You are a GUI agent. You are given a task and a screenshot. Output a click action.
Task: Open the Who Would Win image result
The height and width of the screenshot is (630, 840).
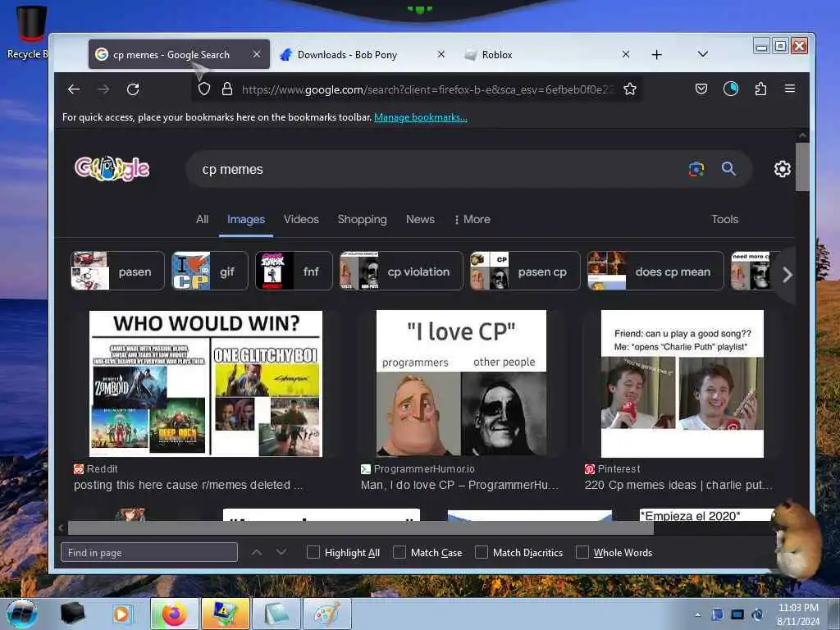206,384
